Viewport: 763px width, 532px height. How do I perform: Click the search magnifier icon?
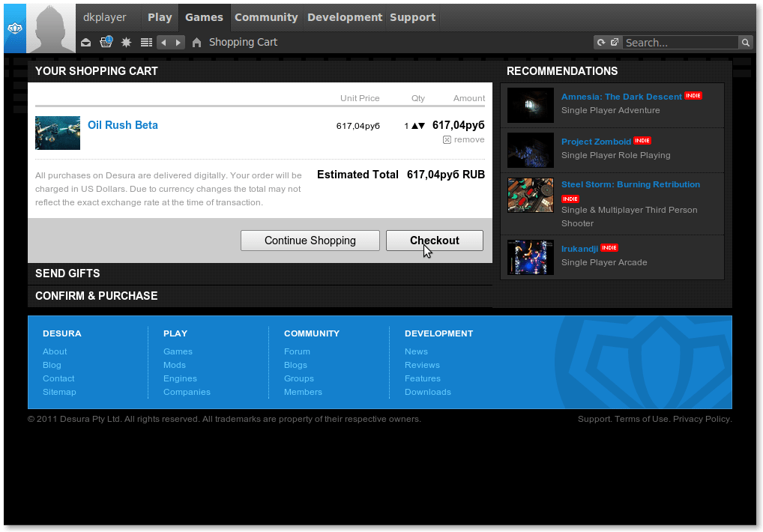pyautogui.click(x=746, y=43)
